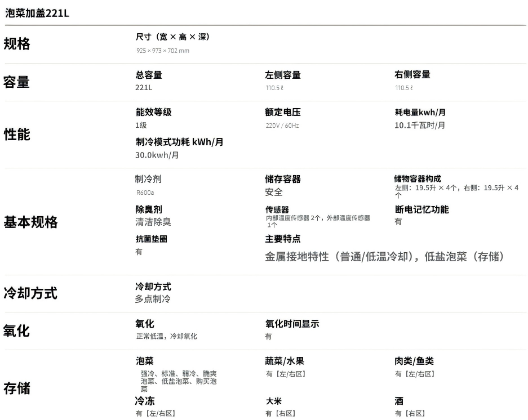Click the 蔬菜/水果 storage label
The image size is (528, 420).
285,361
